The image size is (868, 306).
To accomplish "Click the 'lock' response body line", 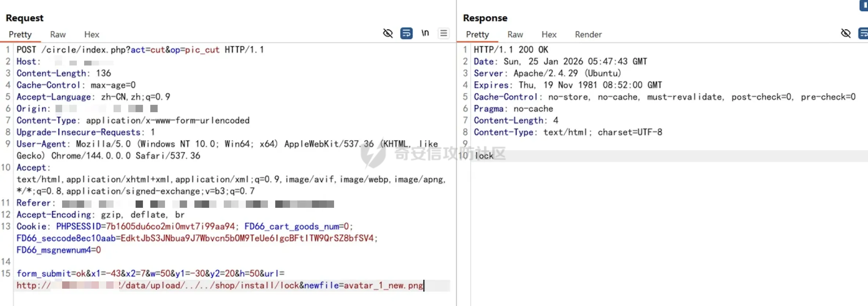I will (484, 156).
